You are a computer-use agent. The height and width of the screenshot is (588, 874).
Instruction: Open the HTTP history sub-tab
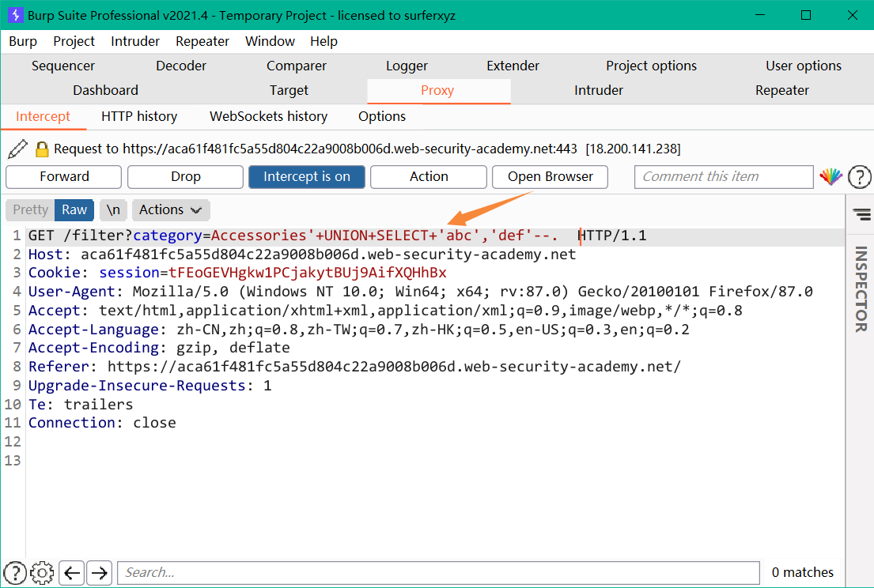pyautogui.click(x=139, y=116)
